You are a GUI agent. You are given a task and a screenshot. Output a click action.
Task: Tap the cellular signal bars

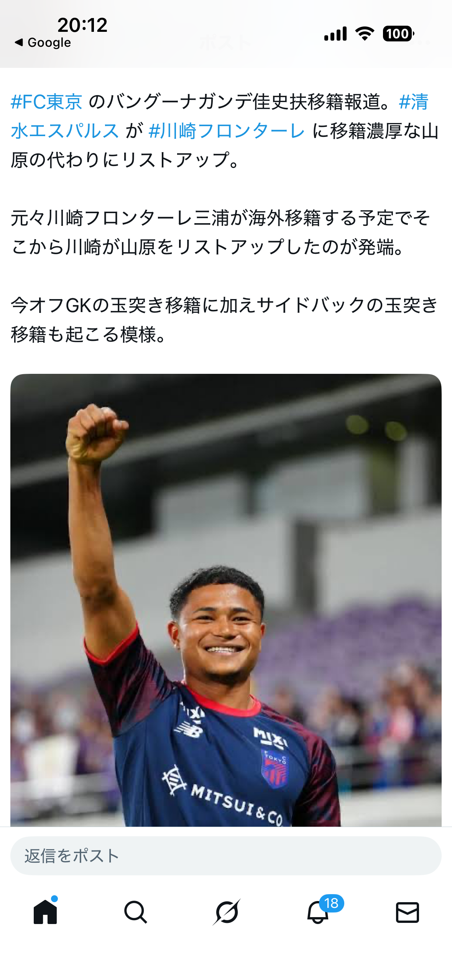(335, 34)
